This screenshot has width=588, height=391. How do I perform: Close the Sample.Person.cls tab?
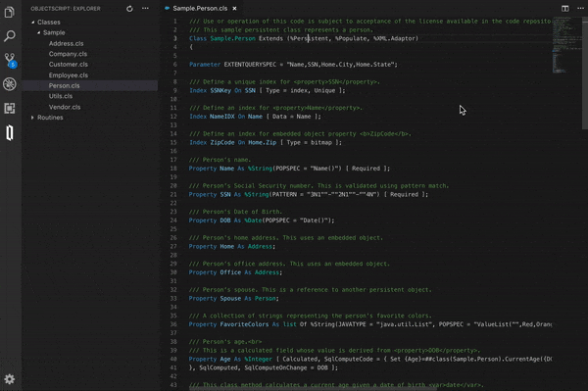234,8
